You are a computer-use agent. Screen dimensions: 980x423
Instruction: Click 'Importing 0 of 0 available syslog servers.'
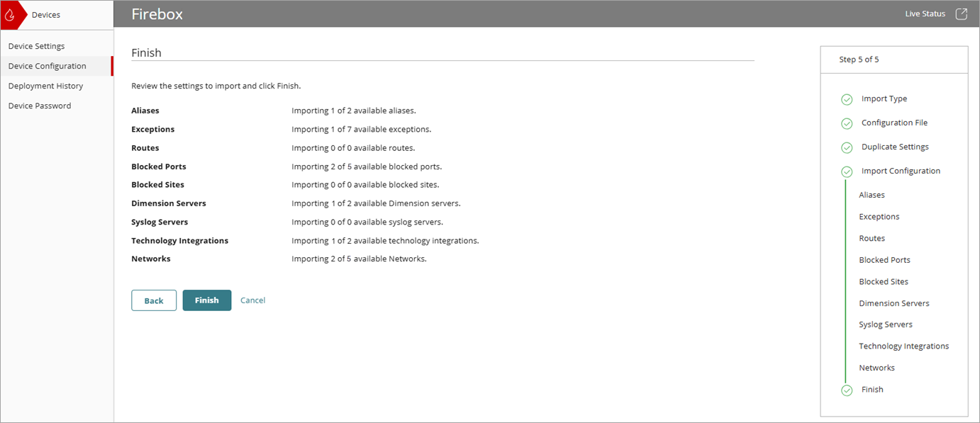click(367, 222)
